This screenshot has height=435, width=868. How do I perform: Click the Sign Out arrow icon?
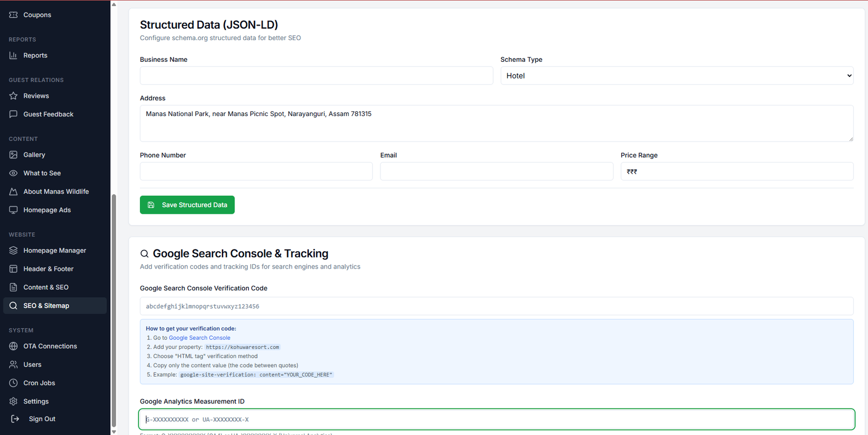click(x=15, y=419)
